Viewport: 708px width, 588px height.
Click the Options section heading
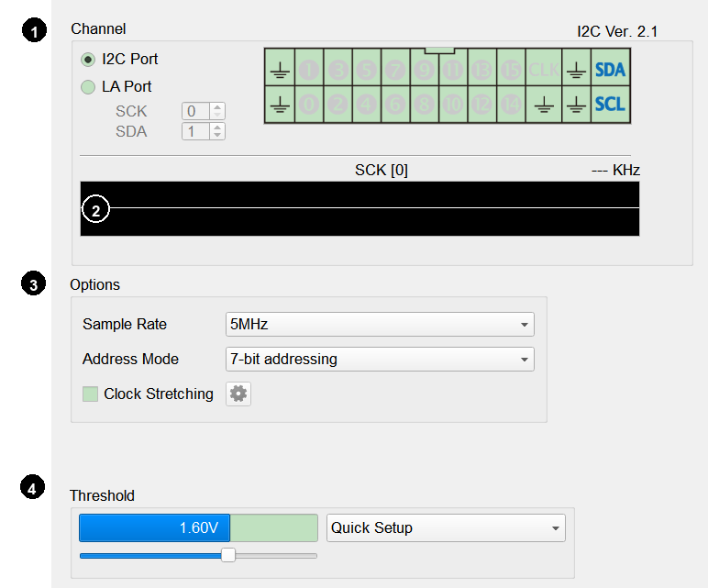(94, 285)
